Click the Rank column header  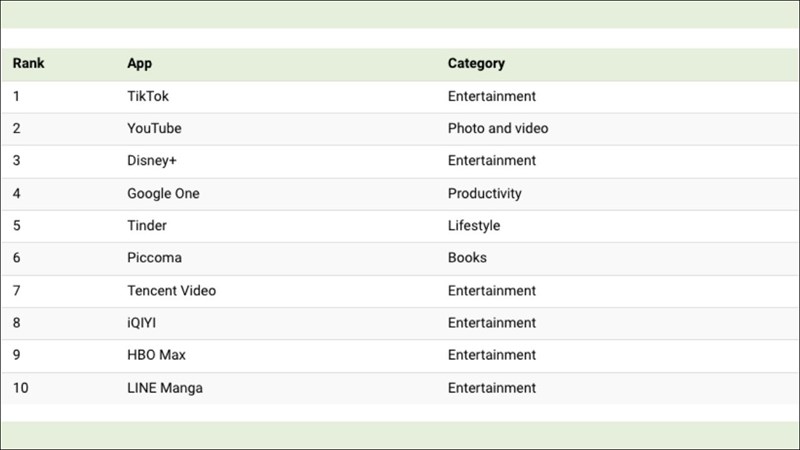tap(29, 64)
